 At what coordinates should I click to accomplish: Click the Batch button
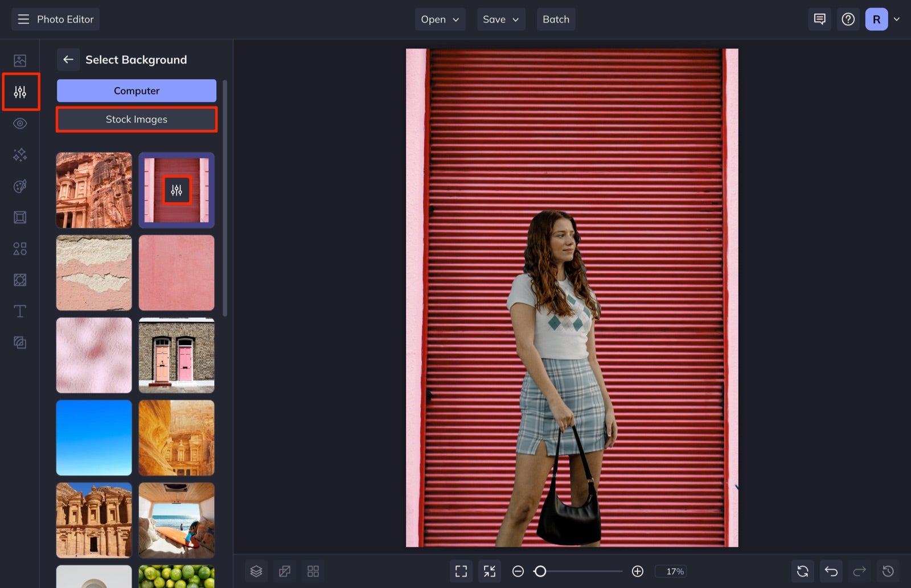[556, 19]
